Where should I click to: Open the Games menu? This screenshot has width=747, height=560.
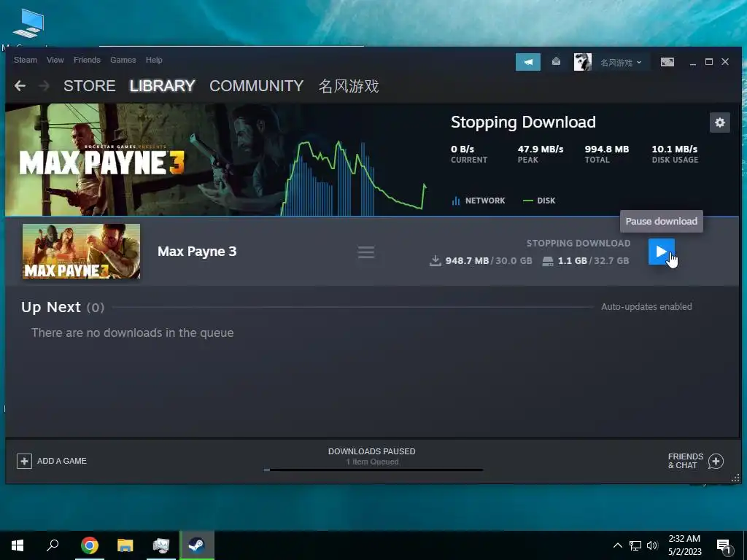(x=123, y=60)
